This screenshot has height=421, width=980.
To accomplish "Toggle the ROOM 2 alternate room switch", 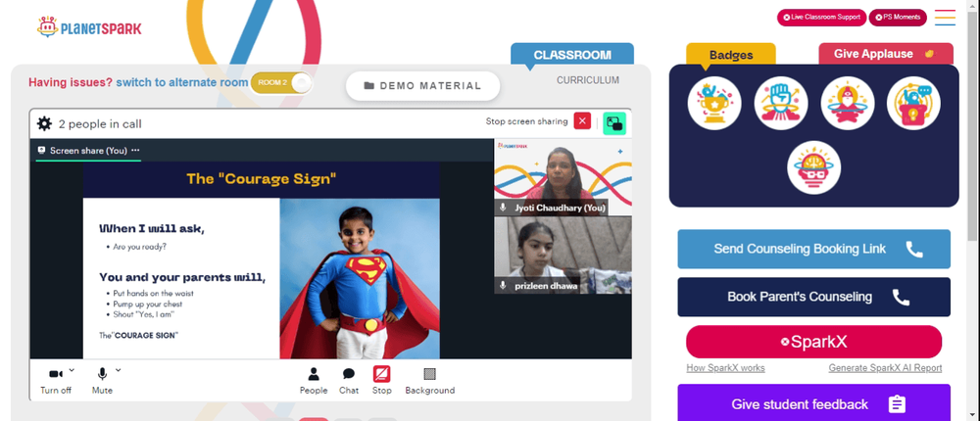I will pos(281,82).
